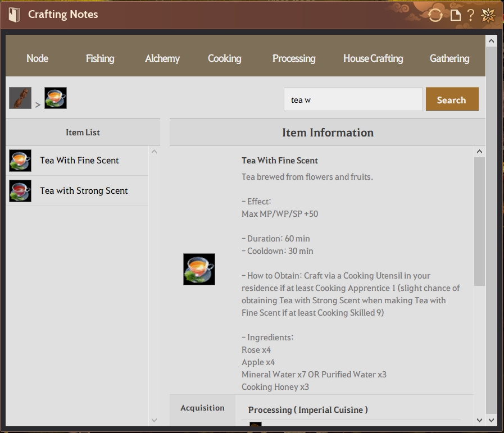Click the 'Crafting Notes' window title
Image resolution: width=504 pixels, height=433 pixels.
pyautogui.click(x=63, y=15)
